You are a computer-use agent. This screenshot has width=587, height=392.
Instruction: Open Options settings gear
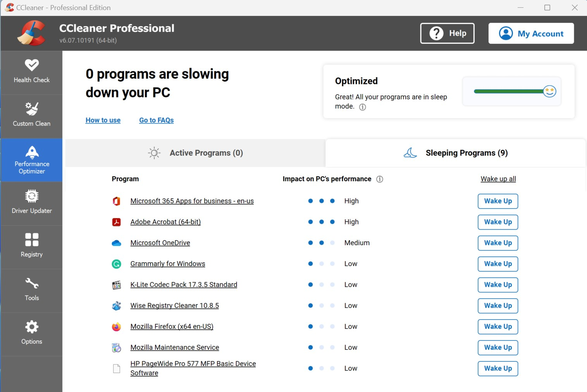(32, 333)
